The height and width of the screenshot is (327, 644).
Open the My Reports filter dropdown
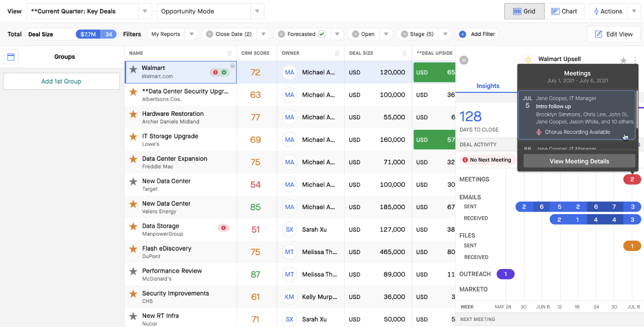pyautogui.click(x=191, y=34)
